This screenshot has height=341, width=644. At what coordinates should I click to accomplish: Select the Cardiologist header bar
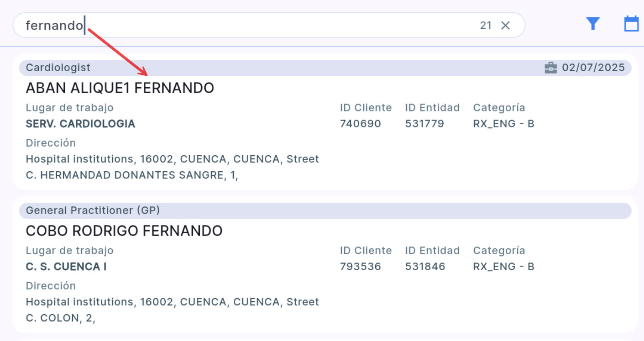coord(274,68)
